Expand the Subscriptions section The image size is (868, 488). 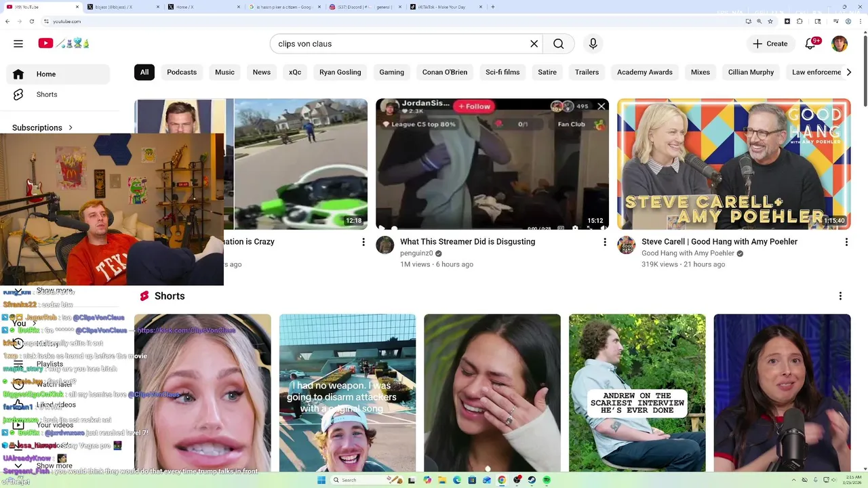pos(42,127)
